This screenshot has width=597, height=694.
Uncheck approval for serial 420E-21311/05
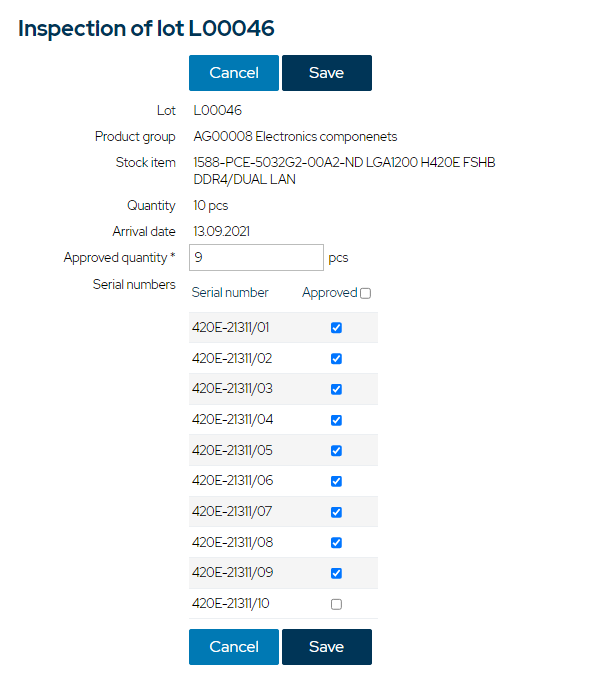[x=336, y=451]
